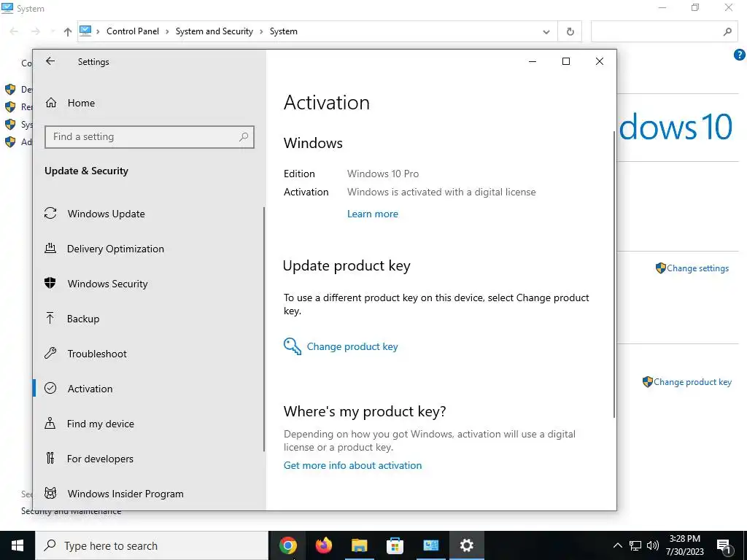Click the Find my device icon
Image resolution: width=747 pixels, height=560 pixels.
coord(50,423)
